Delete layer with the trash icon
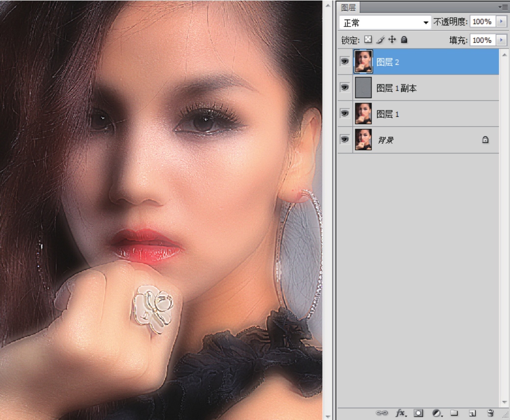 [x=490, y=413]
